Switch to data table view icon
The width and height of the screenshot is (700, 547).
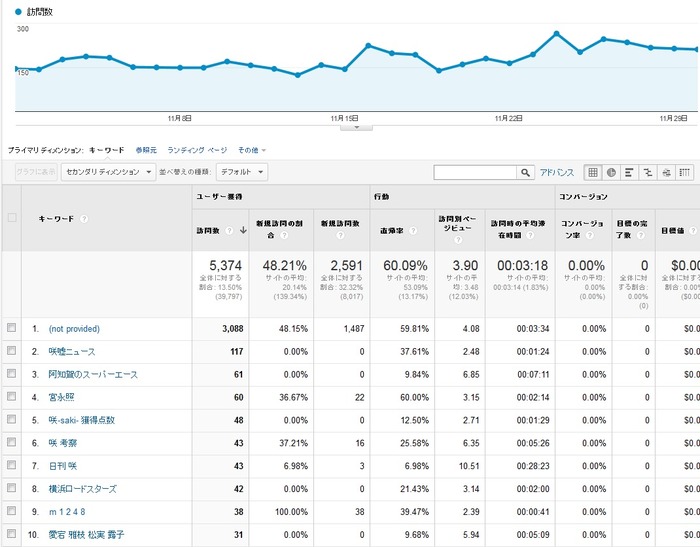coord(593,172)
